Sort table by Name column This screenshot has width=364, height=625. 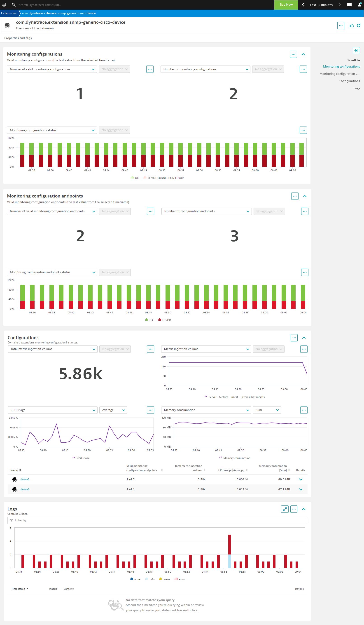pos(16,470)
